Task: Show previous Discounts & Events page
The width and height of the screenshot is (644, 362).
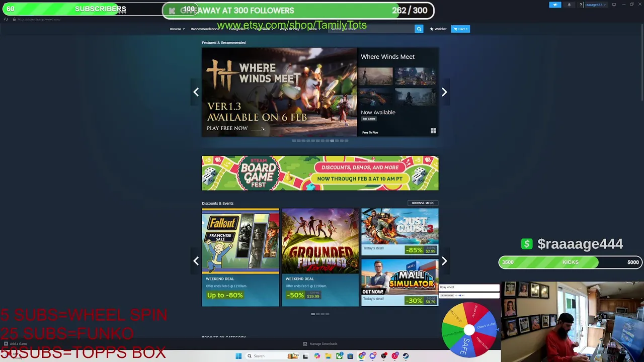Action: pyautogui.click(x=196, y=261)
